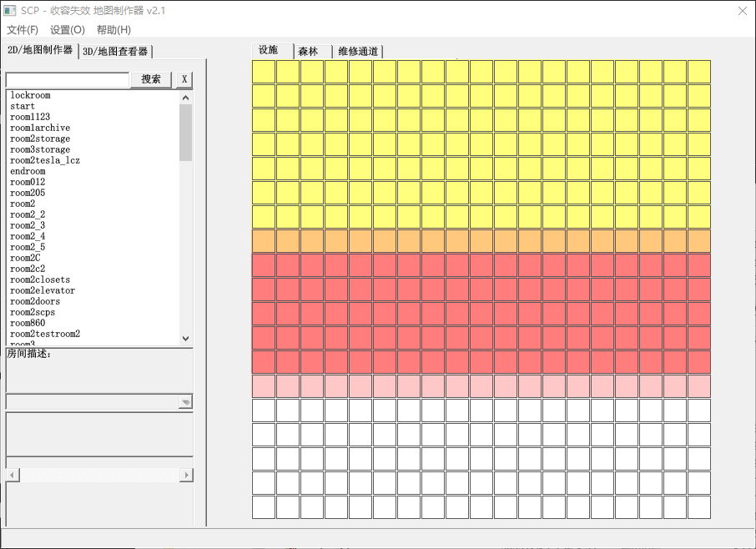Select the 设施 map tab
The image size is (756, 549).
tap(272, 50)
